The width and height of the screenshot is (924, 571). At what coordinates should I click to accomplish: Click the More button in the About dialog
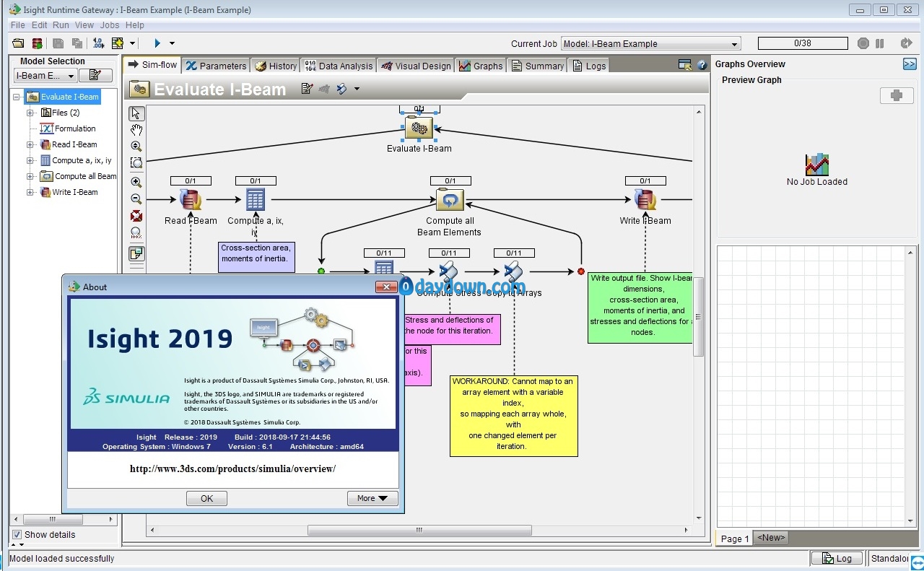click(372, 498)
